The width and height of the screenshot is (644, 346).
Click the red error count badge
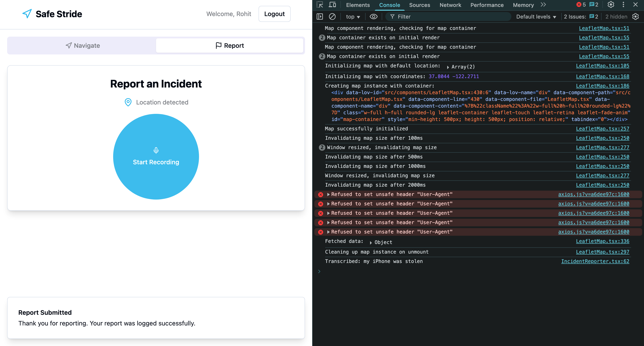581,5
